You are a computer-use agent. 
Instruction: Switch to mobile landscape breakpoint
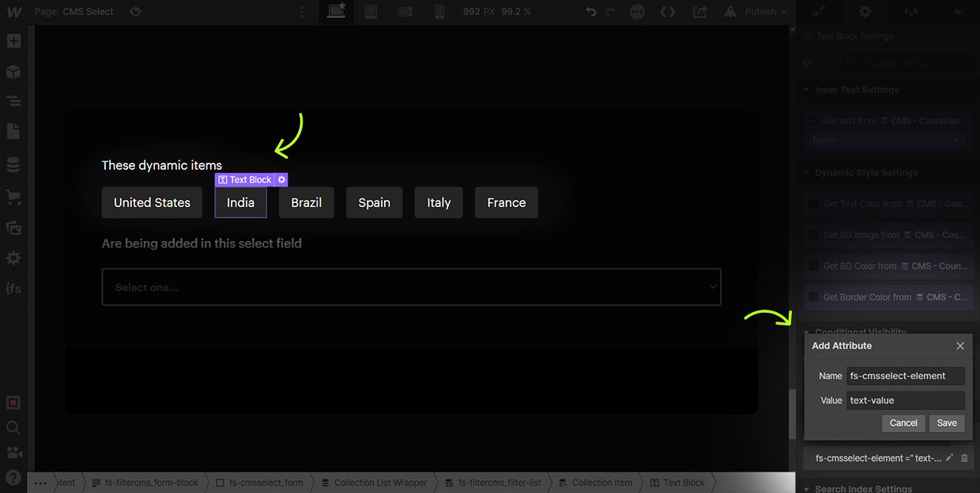[405, 12]
